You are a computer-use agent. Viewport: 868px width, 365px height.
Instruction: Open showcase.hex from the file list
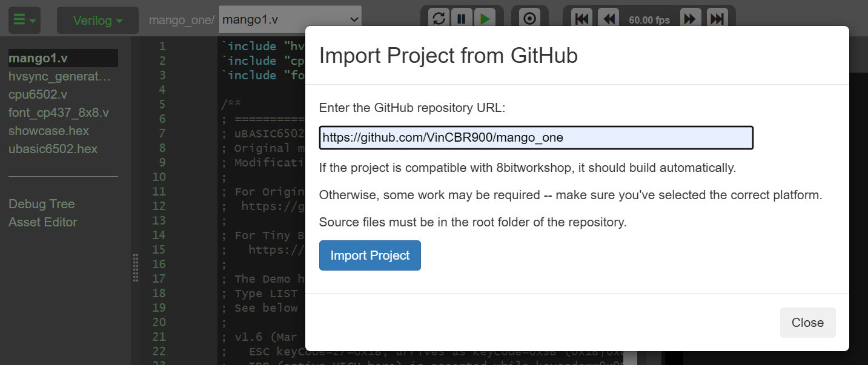click(48, 131)
